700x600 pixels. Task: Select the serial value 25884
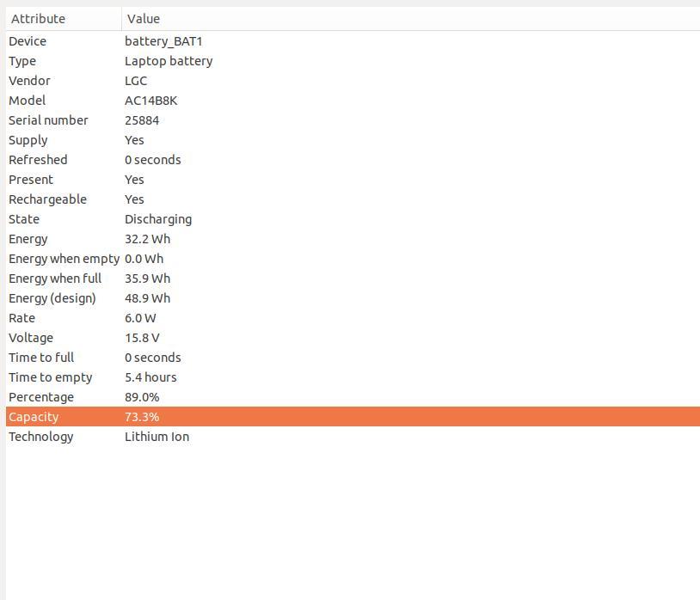coord(142,120)
